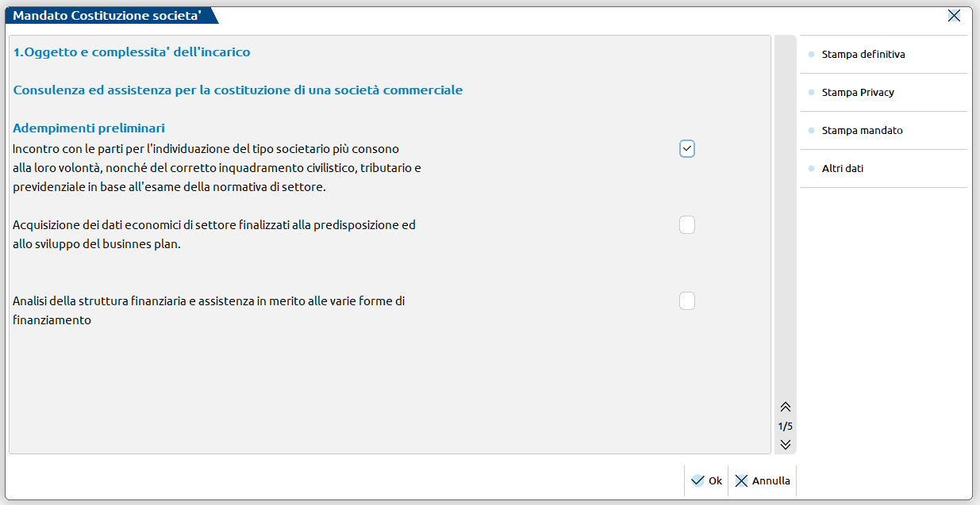Confirm with the Ok checkmark button
The height and width of the screenshot is (505, 980).
pos(705,480)
